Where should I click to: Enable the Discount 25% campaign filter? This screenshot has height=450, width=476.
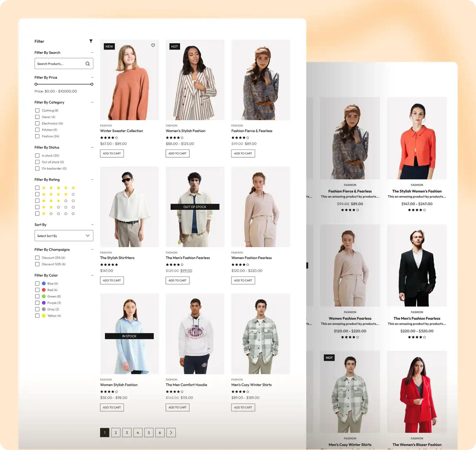pos(37,257)
